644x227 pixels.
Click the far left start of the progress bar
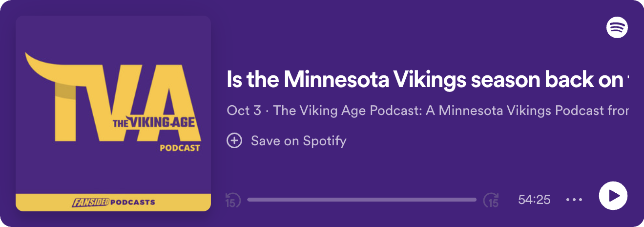[249, 200]
